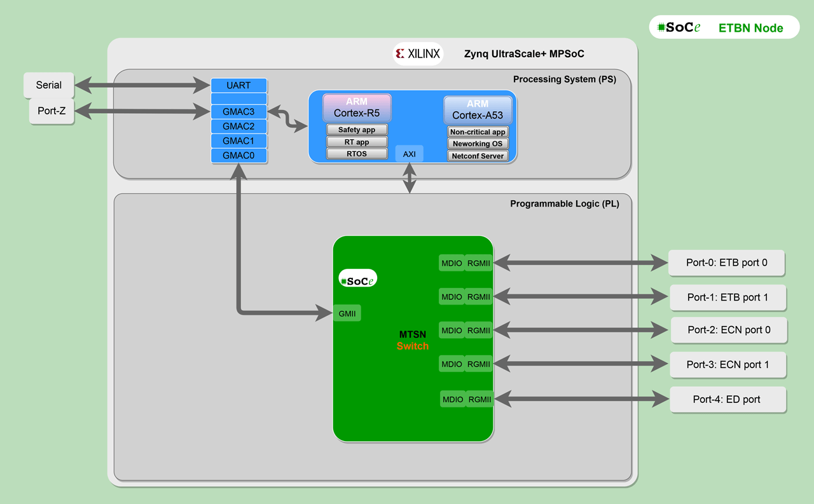Select the SoCe logo inside the MTSN Switch
The image size is (814, 504).
[357, 278]
